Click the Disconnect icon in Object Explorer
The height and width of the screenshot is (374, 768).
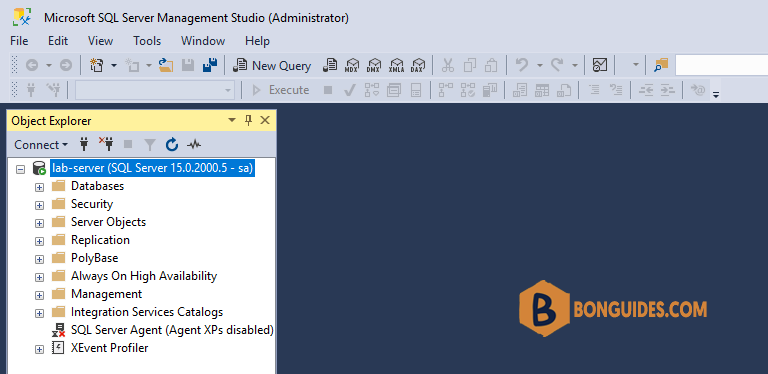point(106,144)
